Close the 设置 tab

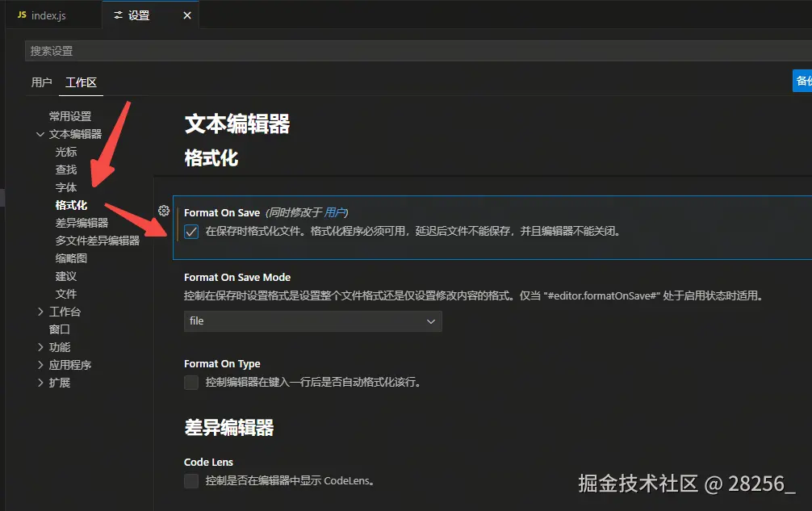coord(187,15)
